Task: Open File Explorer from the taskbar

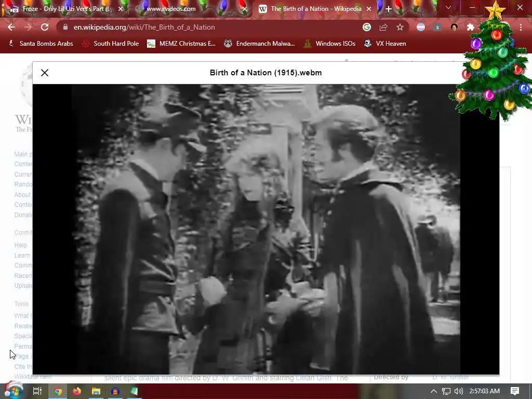Action: click(x=96, y=391)
